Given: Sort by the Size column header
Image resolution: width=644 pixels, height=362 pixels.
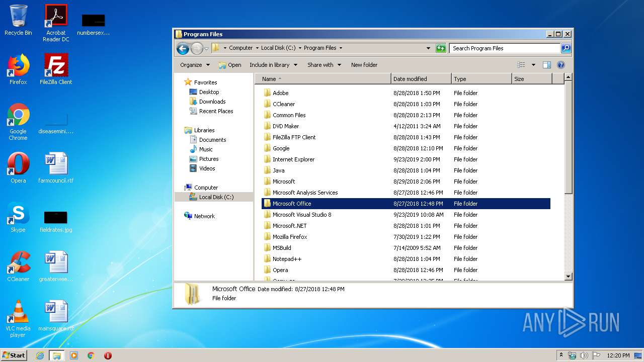Looking at the screenshot, I should click(532, 79).
